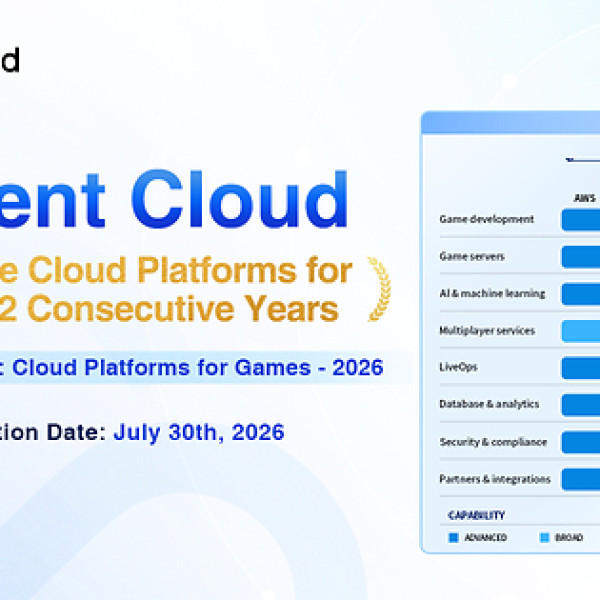Viewport: 600px width, 600px height.
Task: Select the "Game servers" row label
Action: 472,256
